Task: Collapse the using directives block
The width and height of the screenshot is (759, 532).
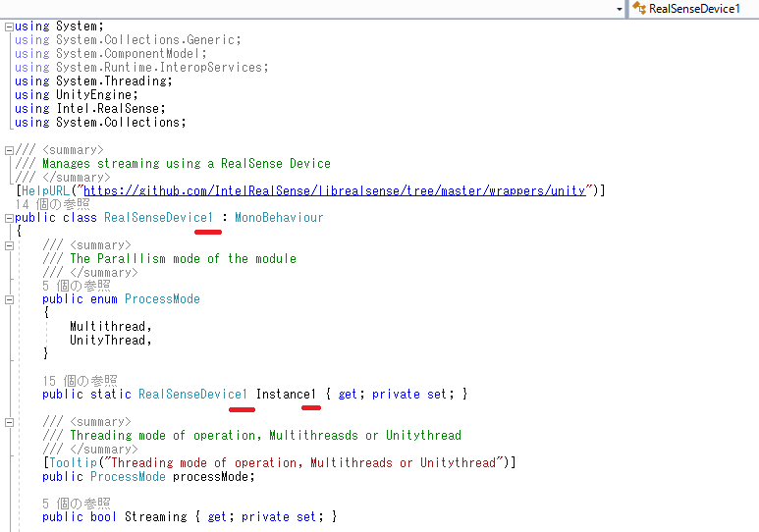Action: 9,27
